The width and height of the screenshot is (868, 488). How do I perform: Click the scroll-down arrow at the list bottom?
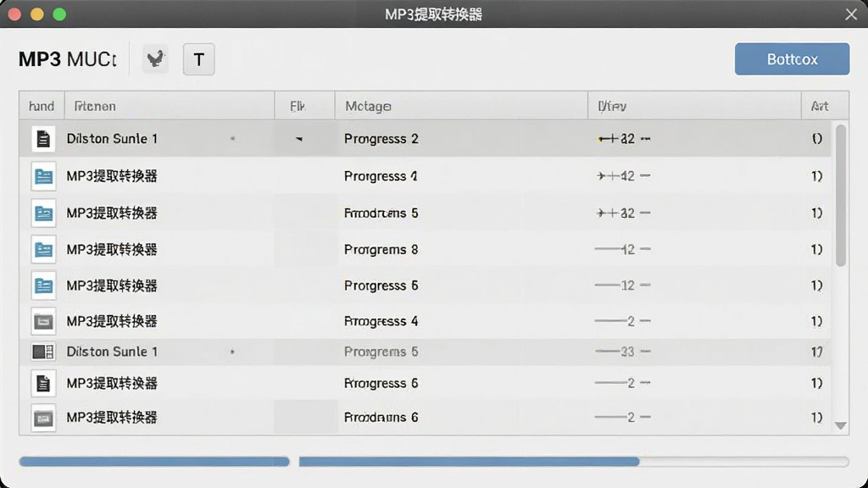coord(840,425)
